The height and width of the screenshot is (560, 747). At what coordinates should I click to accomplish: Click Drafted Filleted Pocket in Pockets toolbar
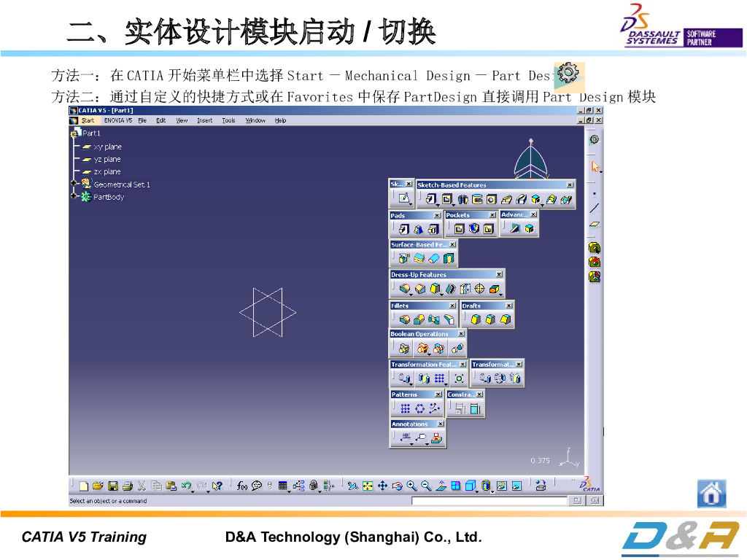(474, 229)
